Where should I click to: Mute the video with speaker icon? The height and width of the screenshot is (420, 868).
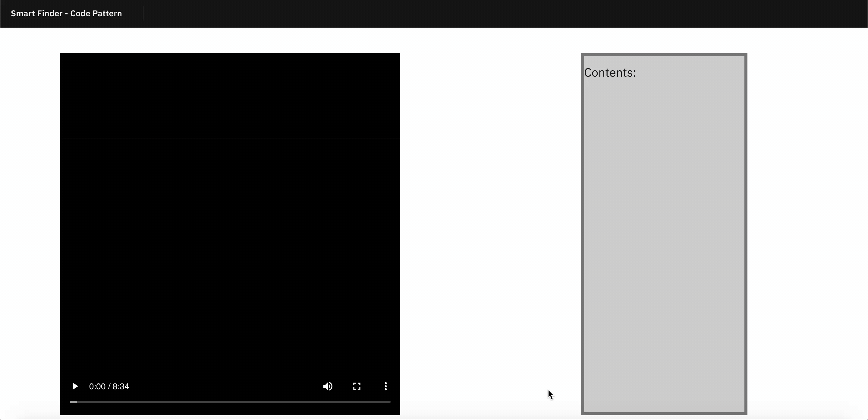pos(328,386)
